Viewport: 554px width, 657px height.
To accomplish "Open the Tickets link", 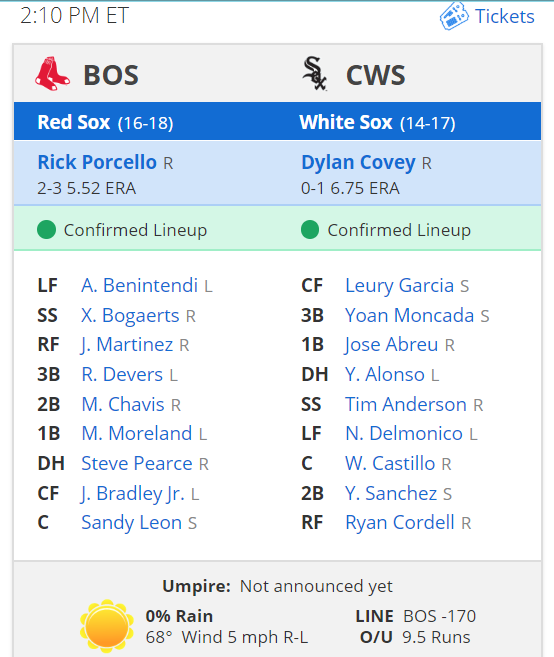I will 505,17.
